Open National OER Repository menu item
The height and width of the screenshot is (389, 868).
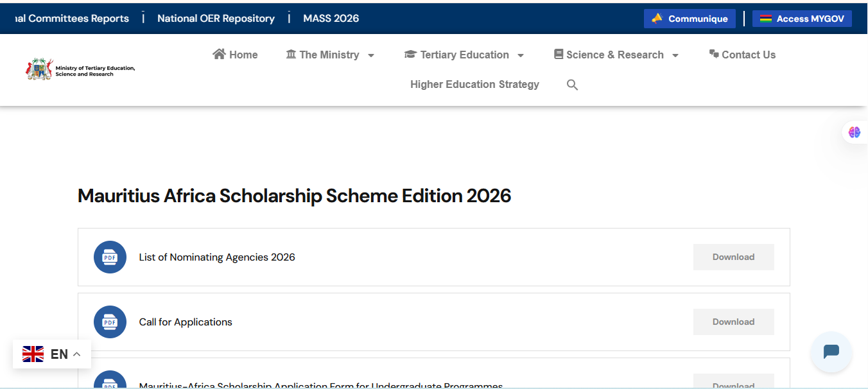tap(216, 18)
